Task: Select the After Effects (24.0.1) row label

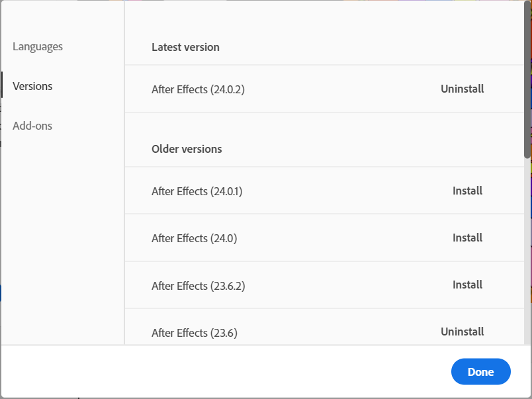Action: coord(197,191)
